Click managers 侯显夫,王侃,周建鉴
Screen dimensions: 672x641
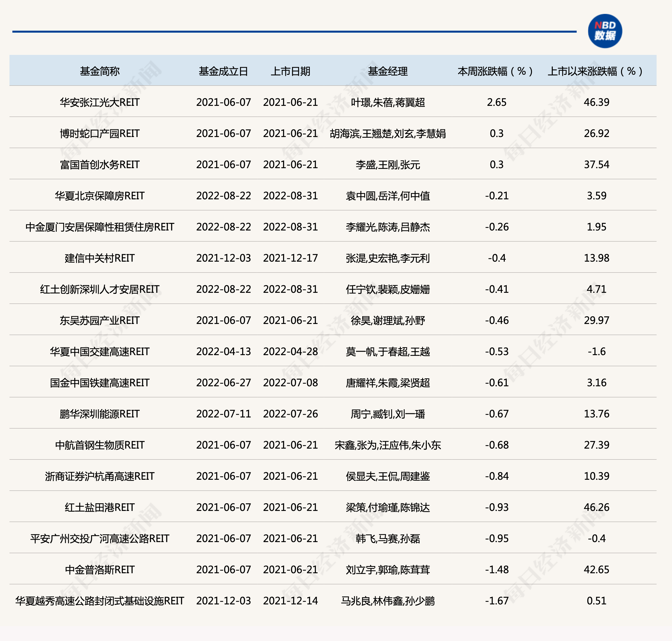388,476
